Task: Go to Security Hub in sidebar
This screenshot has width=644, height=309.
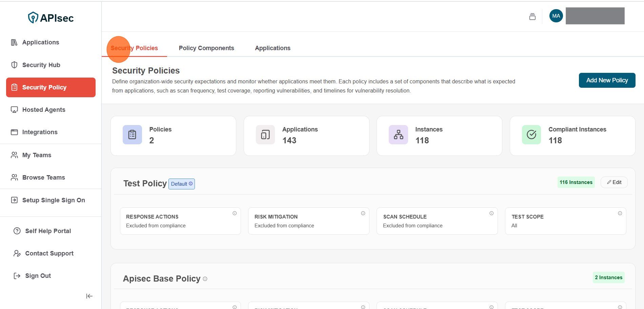Action: coord(41,65)
